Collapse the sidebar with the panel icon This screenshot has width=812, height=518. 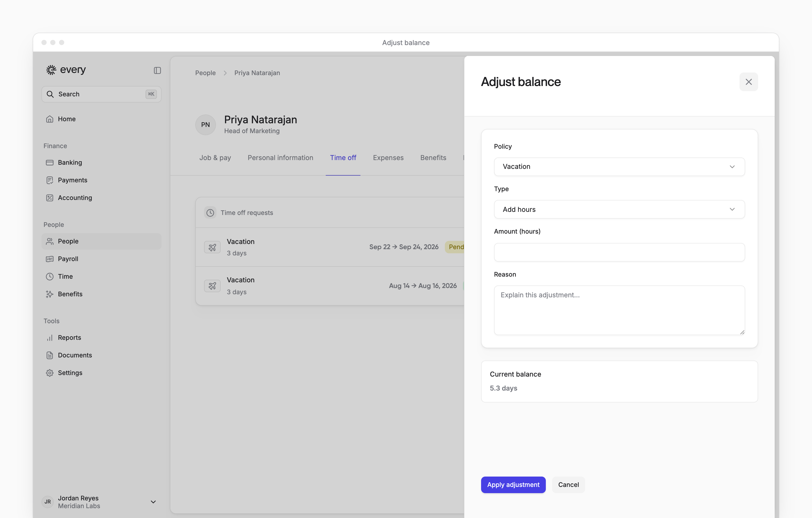157,70
